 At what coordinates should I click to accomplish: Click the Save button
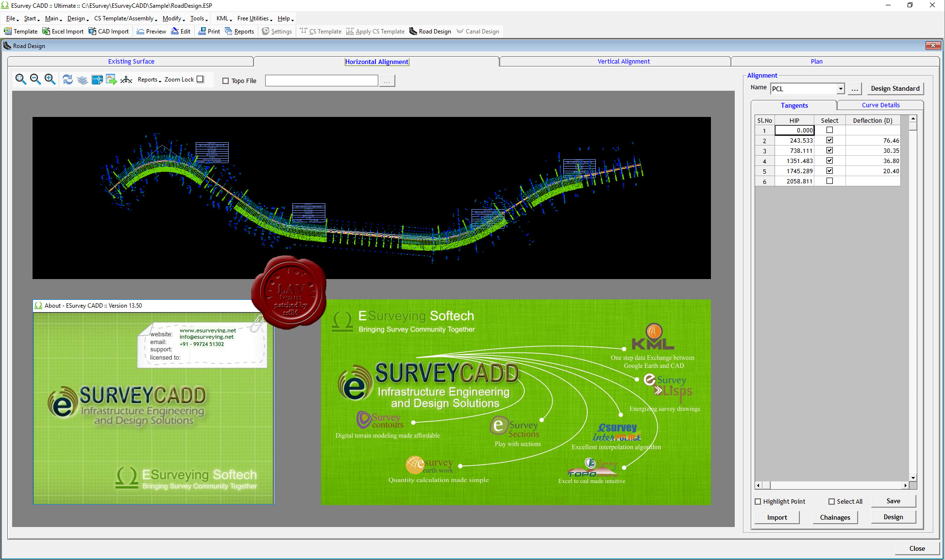pos(893,501)
